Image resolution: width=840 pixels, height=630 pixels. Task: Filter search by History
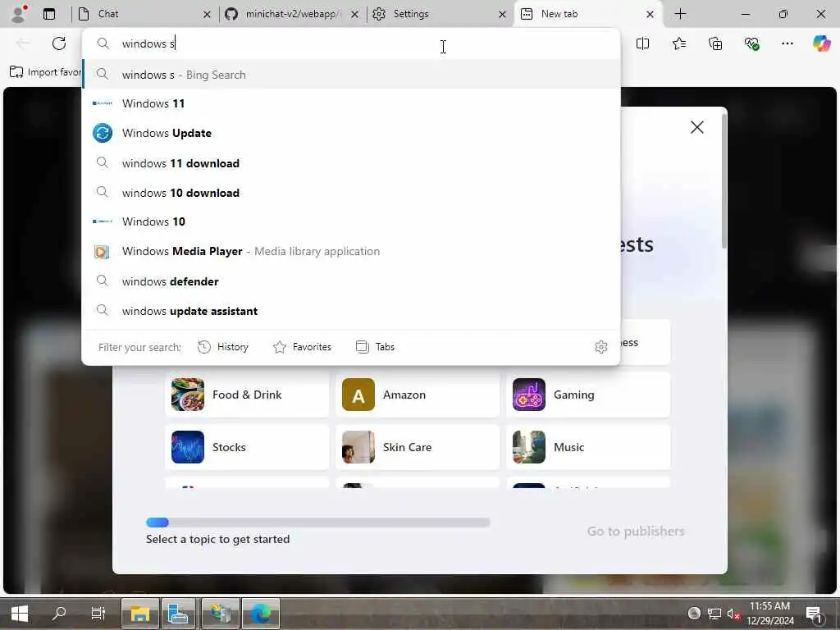coord(223,347)
